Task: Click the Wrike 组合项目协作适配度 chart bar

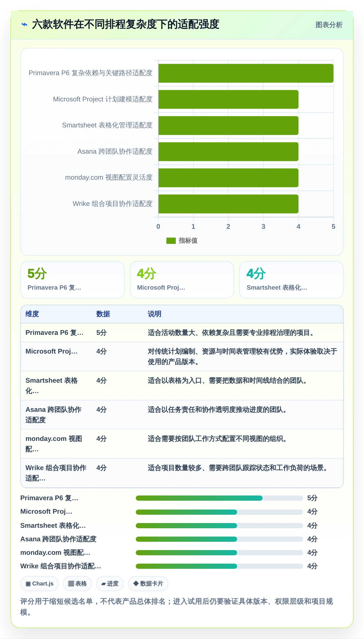Action: tap(228, 204)
